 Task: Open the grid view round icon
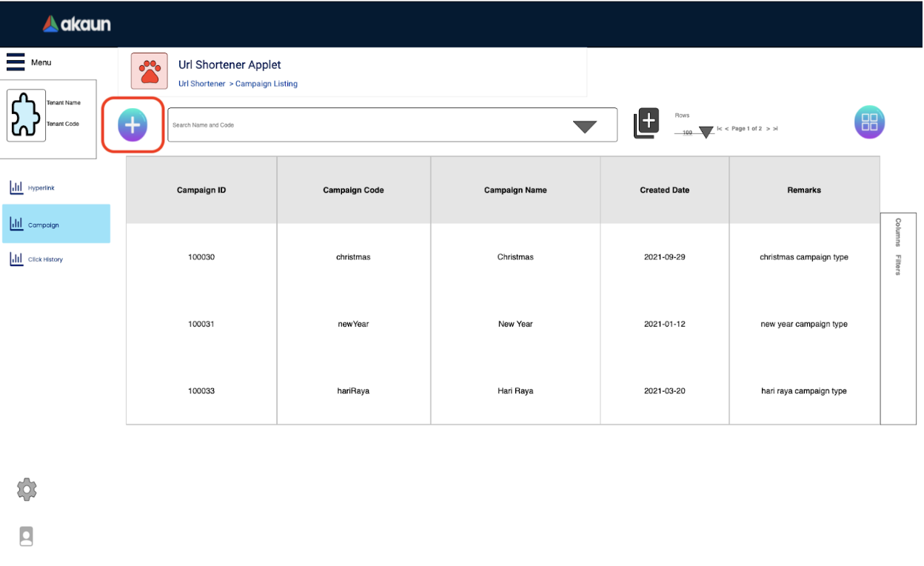(869, 122)
